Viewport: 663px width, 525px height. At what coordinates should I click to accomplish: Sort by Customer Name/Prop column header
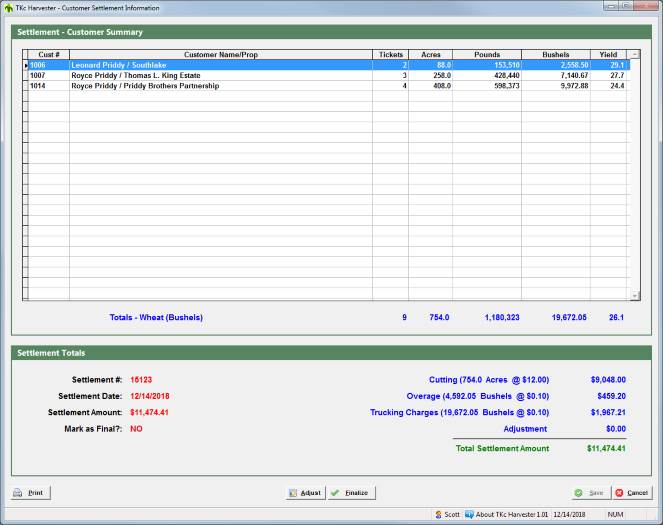(x=221, y=54)
